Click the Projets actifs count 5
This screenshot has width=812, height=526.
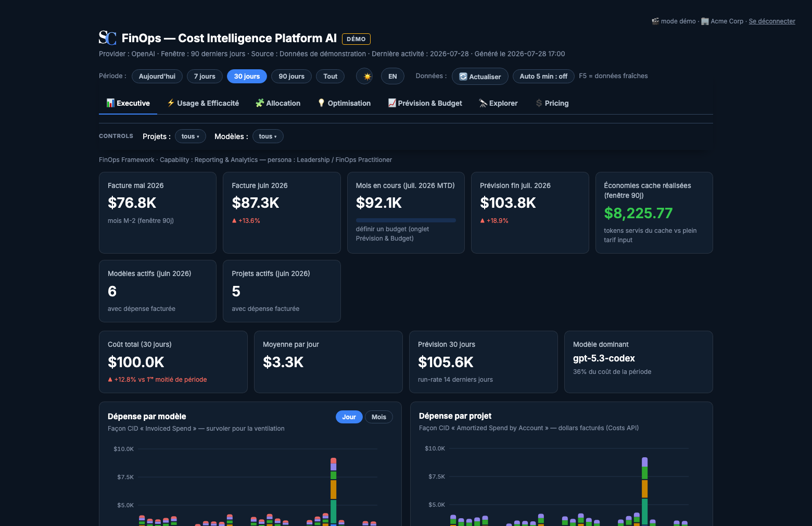tap(236, 291)
